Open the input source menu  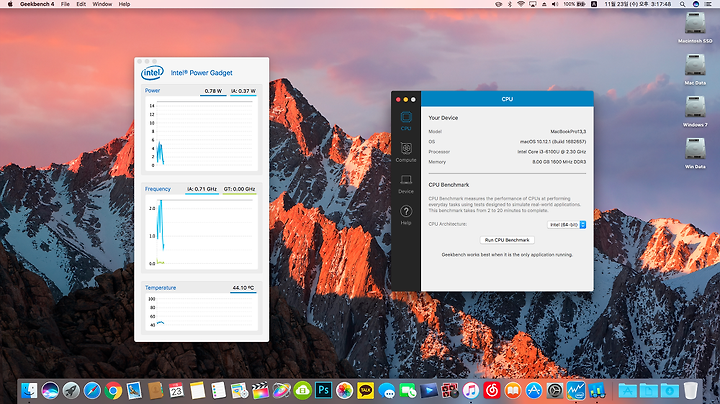click(594, 4)
